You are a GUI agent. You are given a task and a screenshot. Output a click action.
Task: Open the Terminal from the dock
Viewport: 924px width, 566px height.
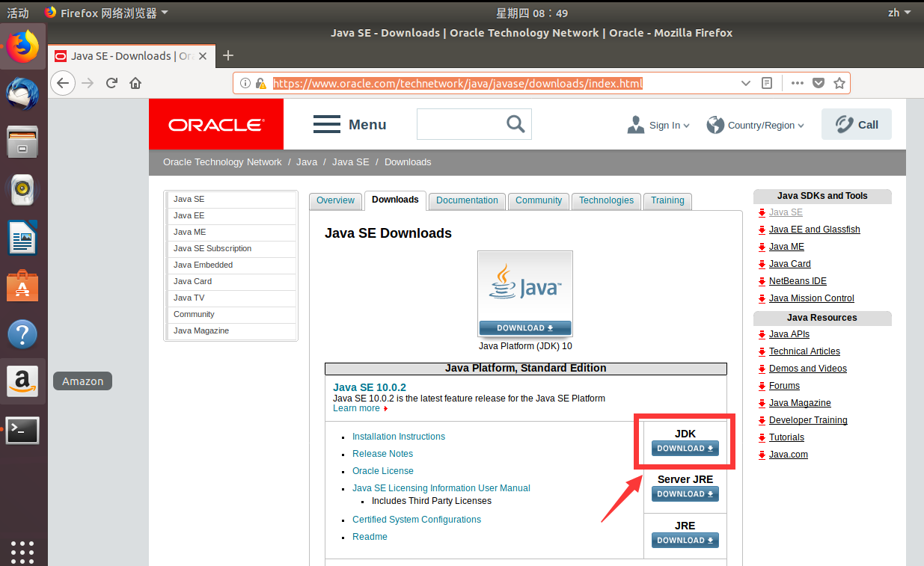pyautogui.click(x=22, y=430)
